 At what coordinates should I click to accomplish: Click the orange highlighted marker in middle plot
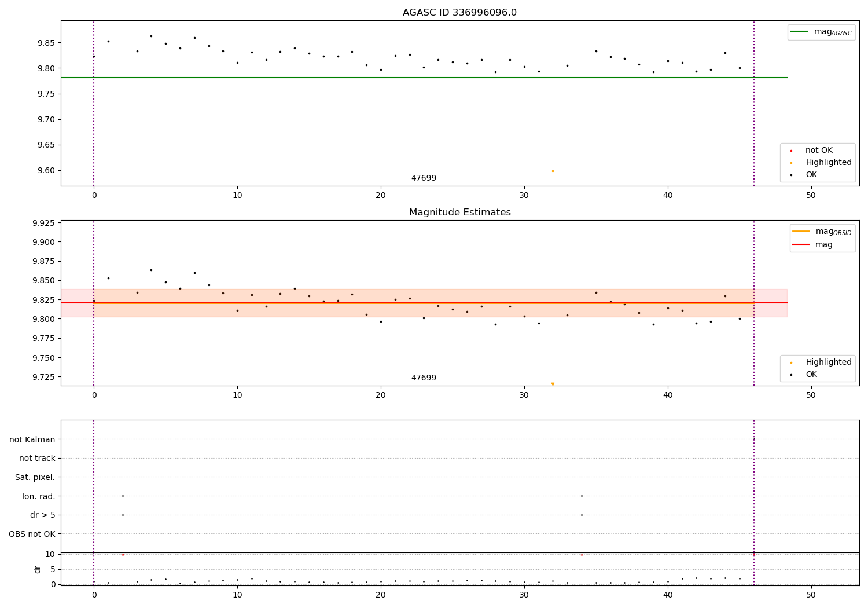click(553, 384)
